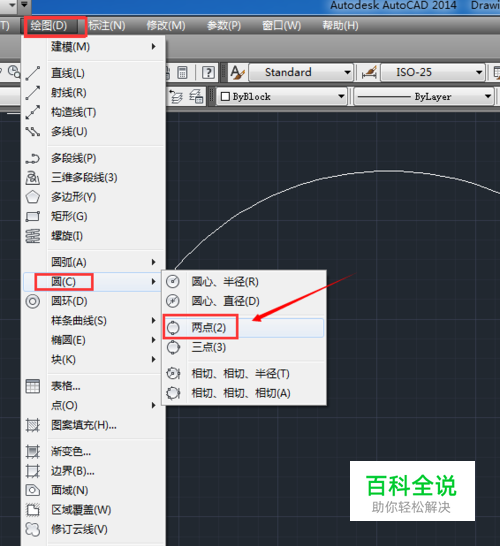Open the ByBlock color dropdown
500x546 pixels.
pyautogui.click(x=282, y=96)
